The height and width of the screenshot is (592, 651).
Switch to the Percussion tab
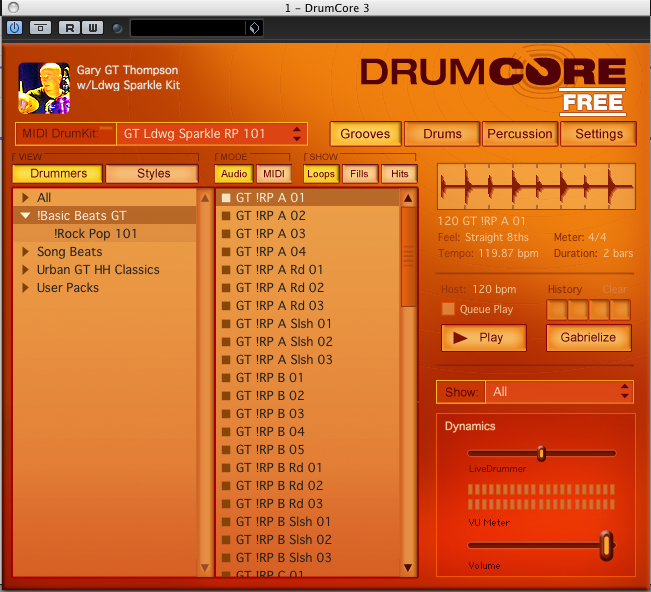click(519, 134)
